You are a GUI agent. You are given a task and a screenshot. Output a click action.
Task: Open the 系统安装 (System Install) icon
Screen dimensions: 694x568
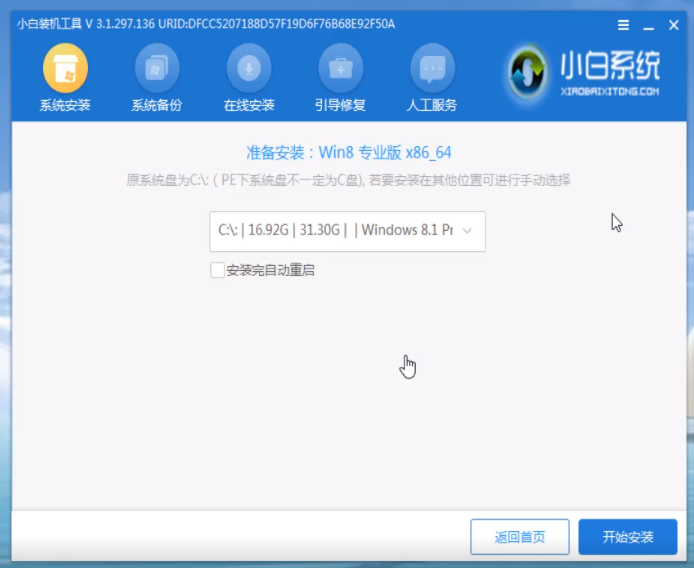point(65,69)
